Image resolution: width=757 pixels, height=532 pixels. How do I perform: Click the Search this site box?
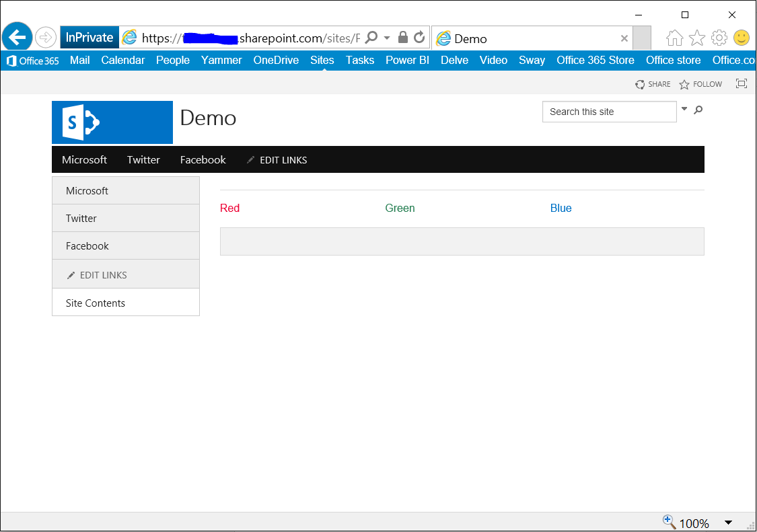point(609,112)
